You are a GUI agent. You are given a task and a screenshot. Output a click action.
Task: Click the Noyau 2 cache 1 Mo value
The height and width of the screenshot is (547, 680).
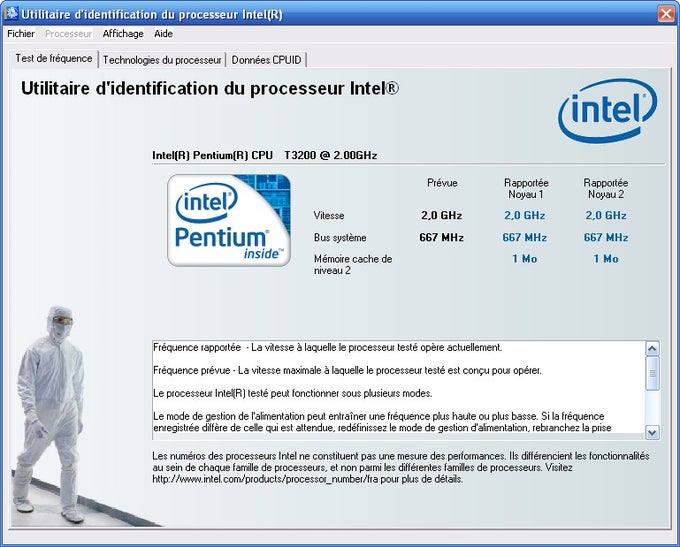[x=606, y=259]
